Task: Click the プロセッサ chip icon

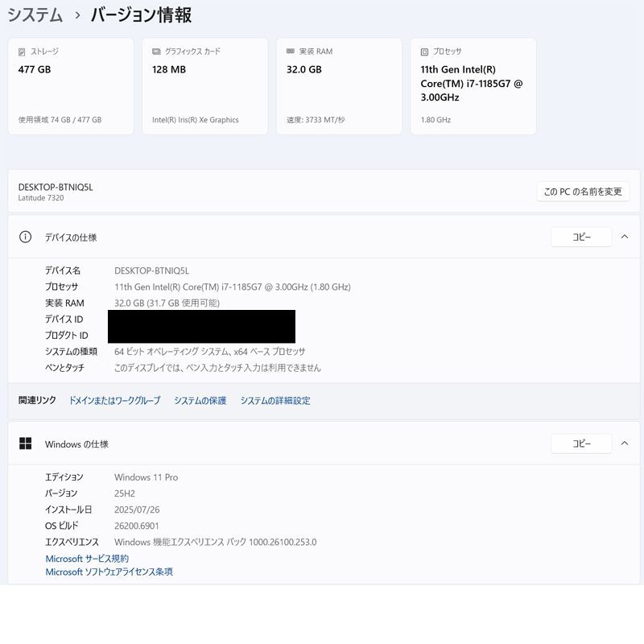Action: (423, 51)
